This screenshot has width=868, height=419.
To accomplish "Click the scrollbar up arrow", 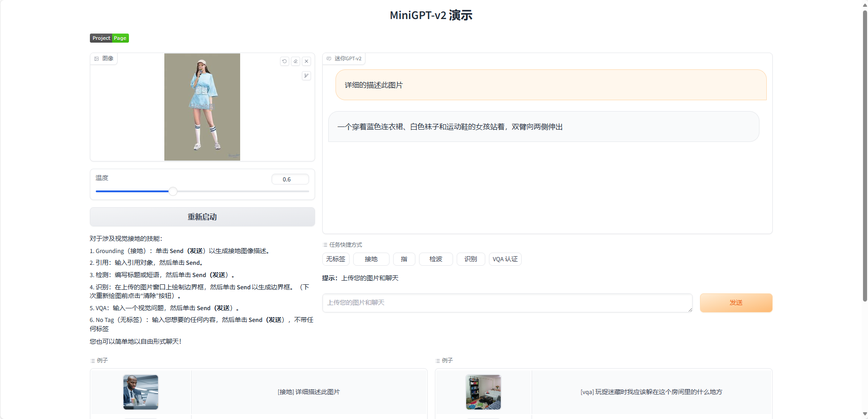I will point(865,5).
